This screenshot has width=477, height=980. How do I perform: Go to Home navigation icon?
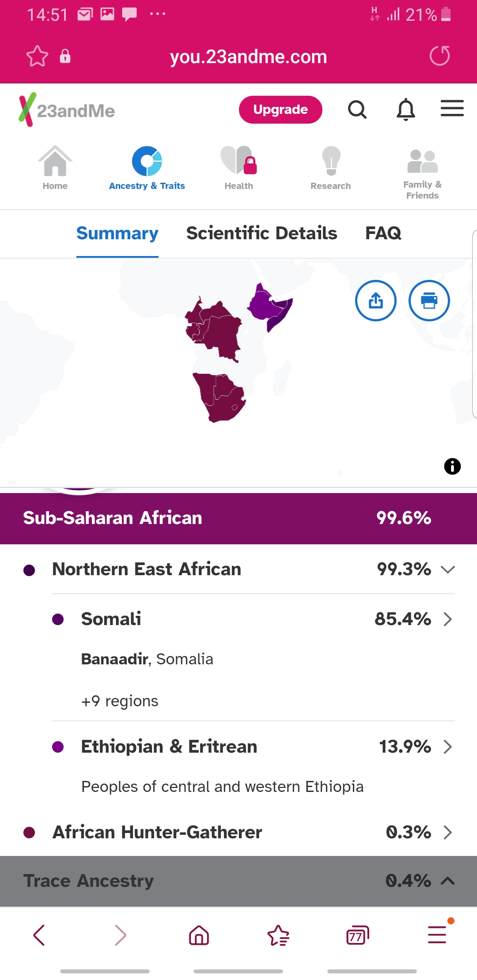(55, 168)
